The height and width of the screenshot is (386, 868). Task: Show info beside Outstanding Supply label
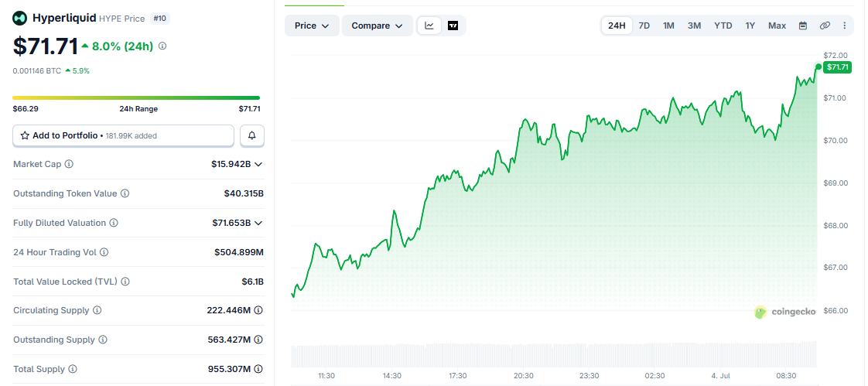coord(103,340)
